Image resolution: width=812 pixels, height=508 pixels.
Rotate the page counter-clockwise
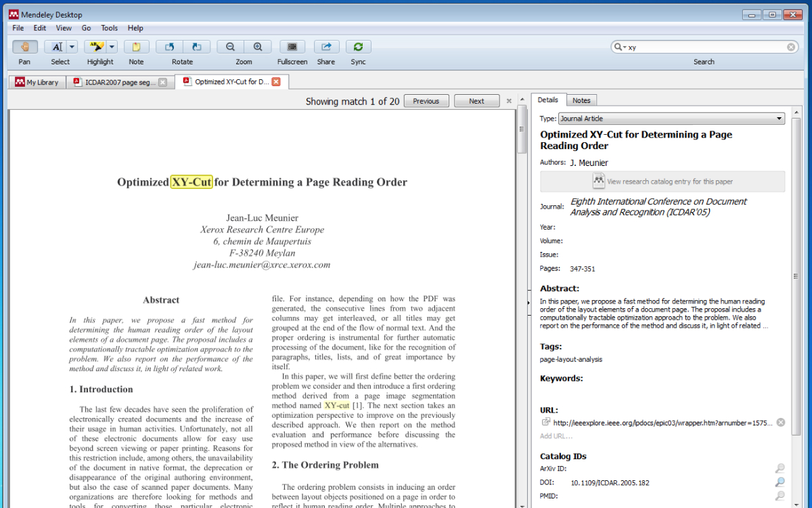[x=169, y=47]
